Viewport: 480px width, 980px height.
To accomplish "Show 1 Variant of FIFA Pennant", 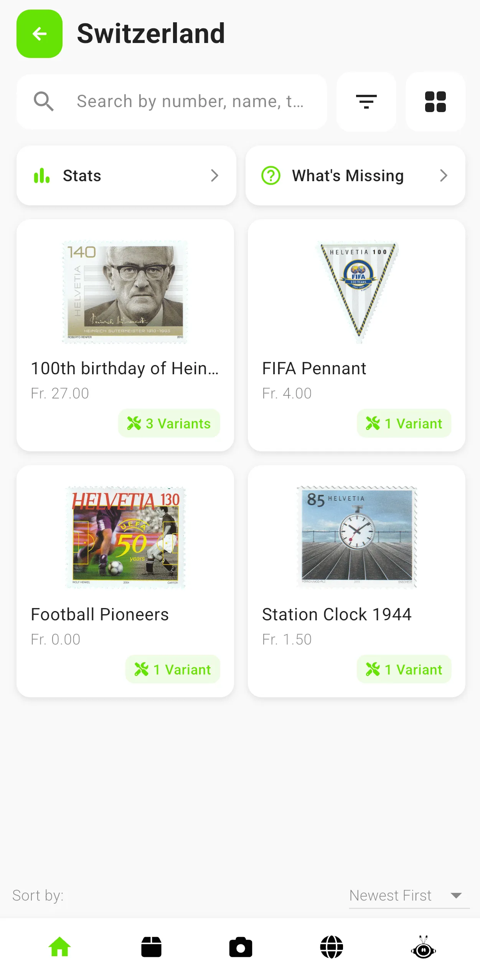I will click(404, 423).
